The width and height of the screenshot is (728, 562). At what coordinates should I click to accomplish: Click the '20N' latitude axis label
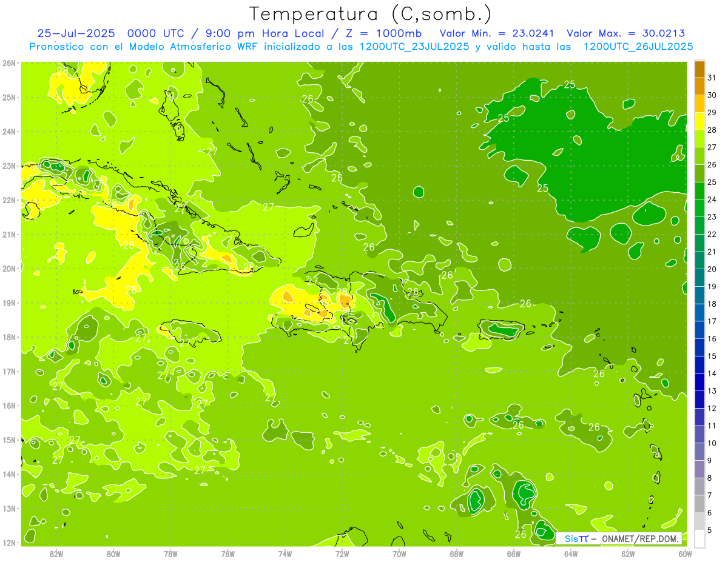pyautogui.click(x=9, y=269)
